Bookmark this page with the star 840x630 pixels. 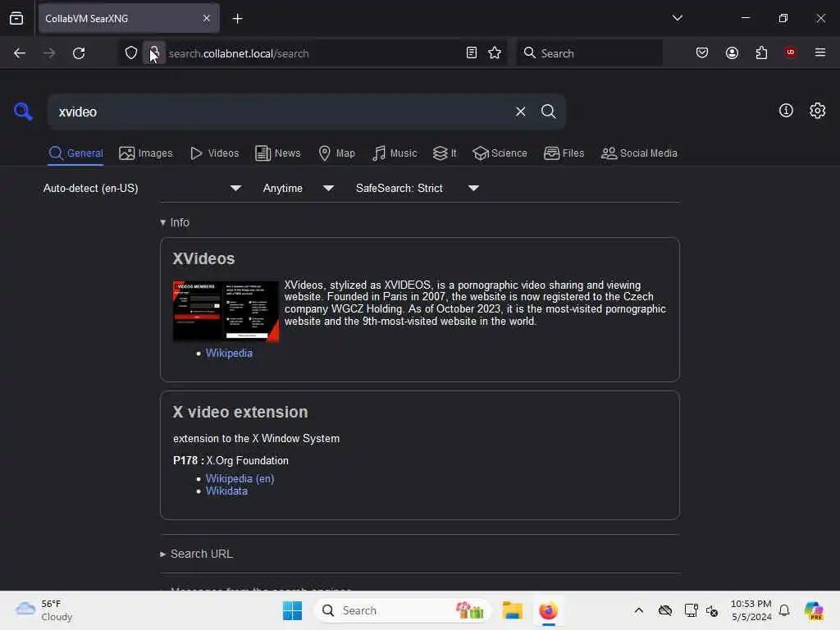tap(495, 53)
